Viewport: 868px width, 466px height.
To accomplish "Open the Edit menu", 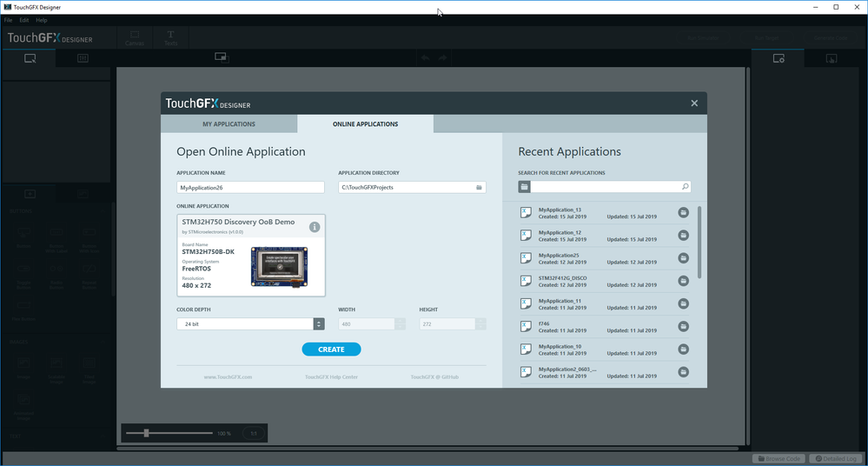I will (24, 20).
